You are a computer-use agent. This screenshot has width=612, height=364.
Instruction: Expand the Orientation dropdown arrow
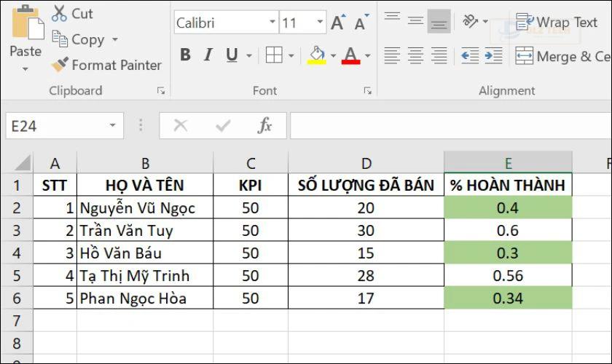485,21
